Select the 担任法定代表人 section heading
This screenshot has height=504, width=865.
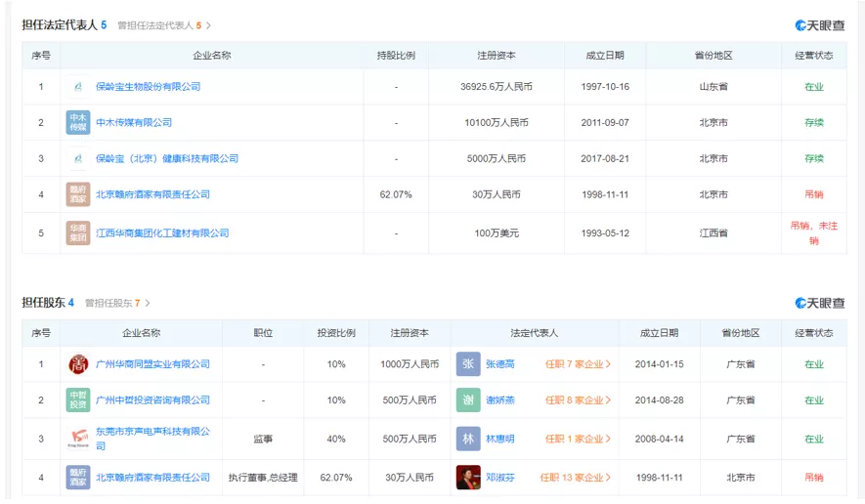pos(60,25)
